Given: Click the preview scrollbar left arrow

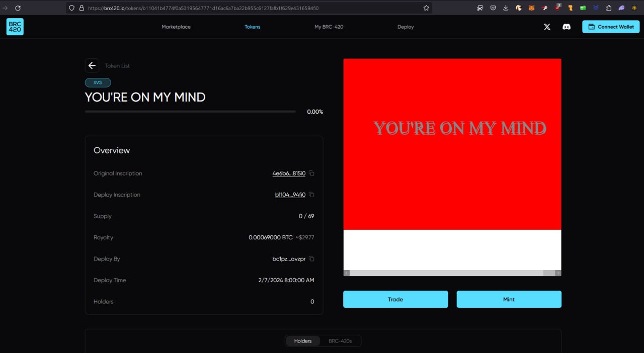Looking at the screenshot, I should click(x=347, y=273).
